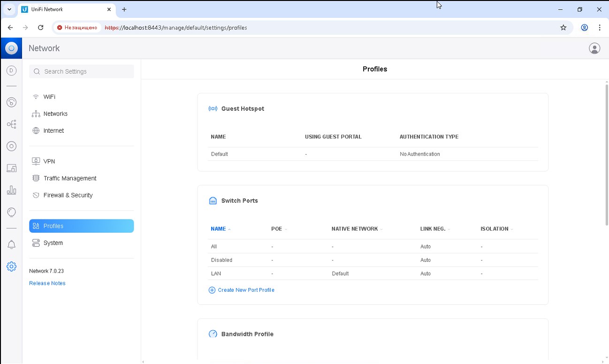609x364 pixels.
Task: Sort Switch Ports by ISOLATION column
Action: (497, 229)
